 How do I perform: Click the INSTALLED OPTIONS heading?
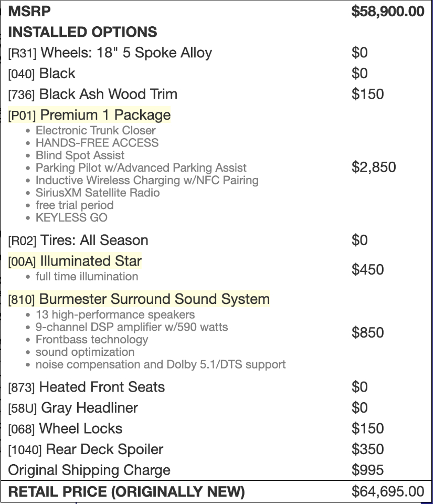pyautogui.click(x=82, y=31)
